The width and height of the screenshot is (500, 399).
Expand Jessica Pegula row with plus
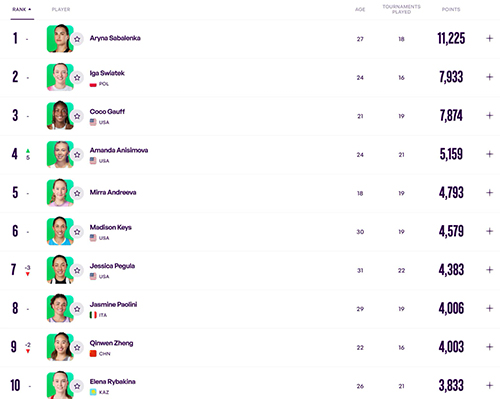[x=489, y=270]
